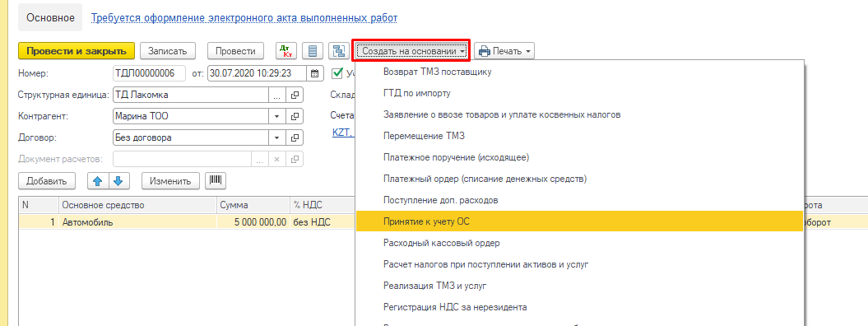Select the без НДС table cell

point(323,222)
